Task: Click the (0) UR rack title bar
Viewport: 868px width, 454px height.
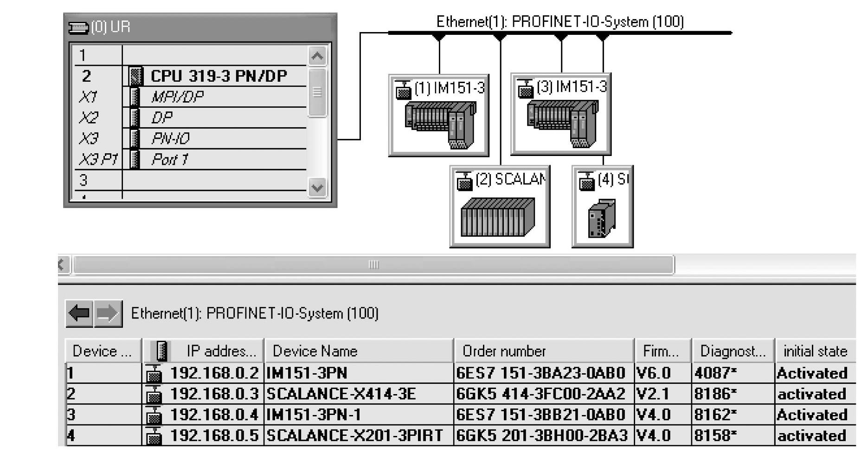Action: 200,27
